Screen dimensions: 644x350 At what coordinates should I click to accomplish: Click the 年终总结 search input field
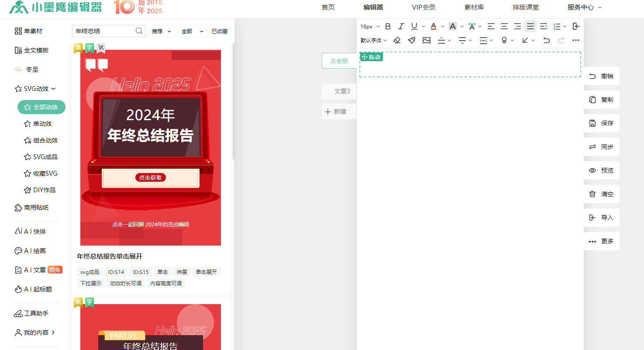click(104, 31)
